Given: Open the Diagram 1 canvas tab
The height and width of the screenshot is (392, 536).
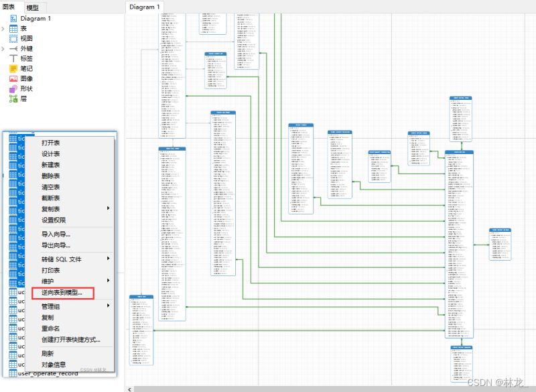Looking at the screenshot, I should (x=145, y=7).
